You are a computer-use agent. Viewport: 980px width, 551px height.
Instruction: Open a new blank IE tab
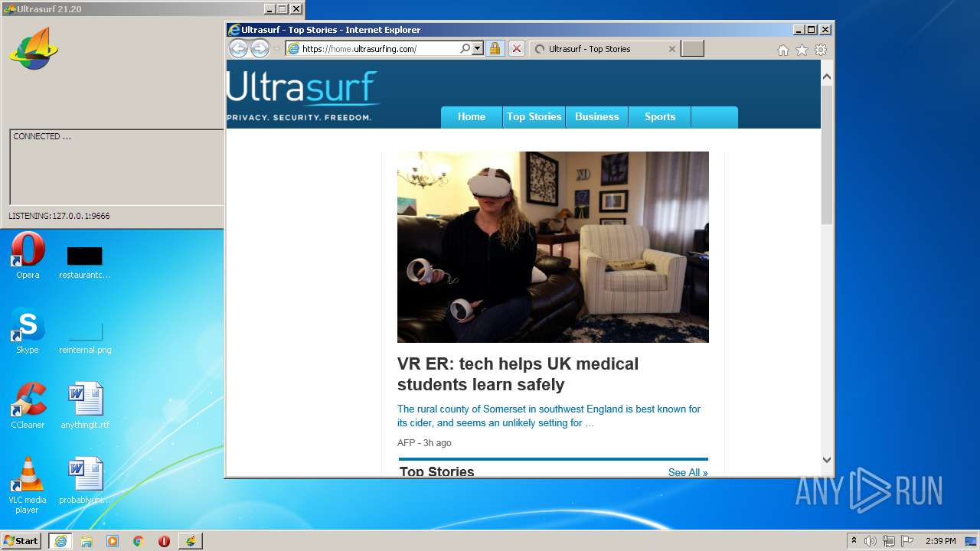692,49
